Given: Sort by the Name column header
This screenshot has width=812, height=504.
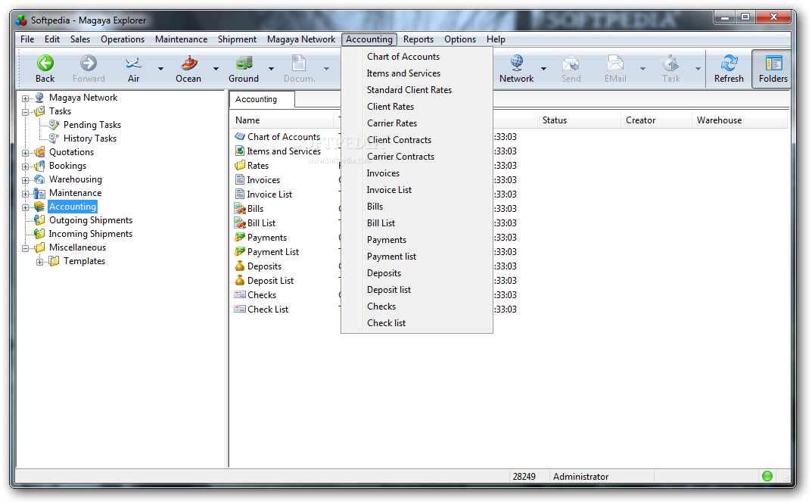Looking at the screenshot, I should click(284, 120).
